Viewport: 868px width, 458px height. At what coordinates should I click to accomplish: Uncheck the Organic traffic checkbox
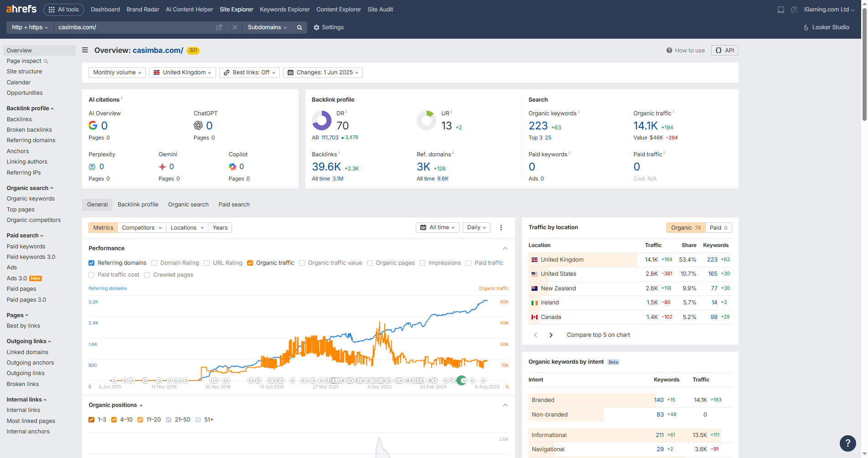click(x=250, y=263)
